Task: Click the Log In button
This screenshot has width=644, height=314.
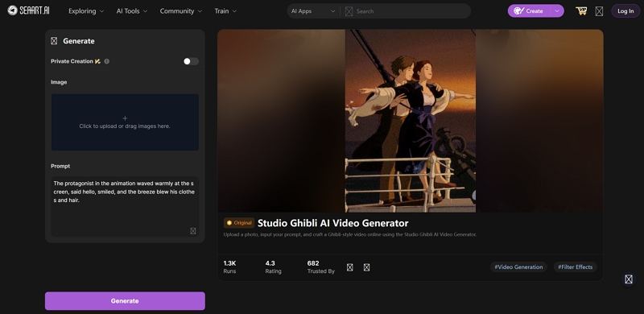Action: coord(625,11)
